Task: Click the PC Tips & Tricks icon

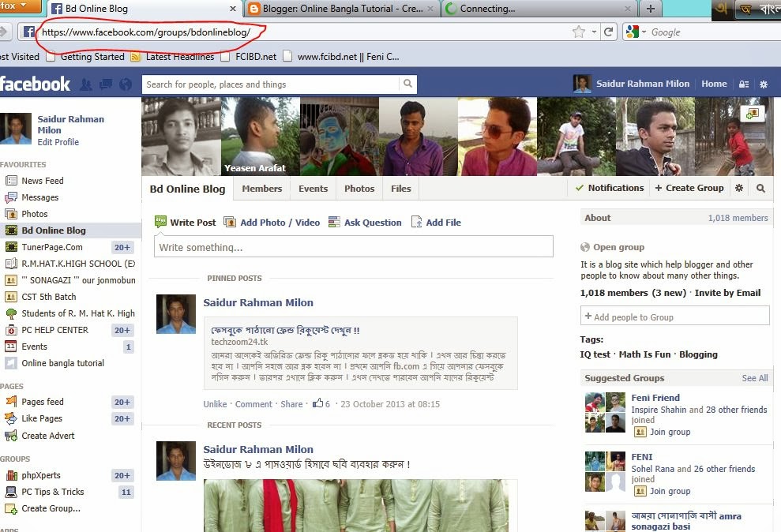Action: pos(11,492)
